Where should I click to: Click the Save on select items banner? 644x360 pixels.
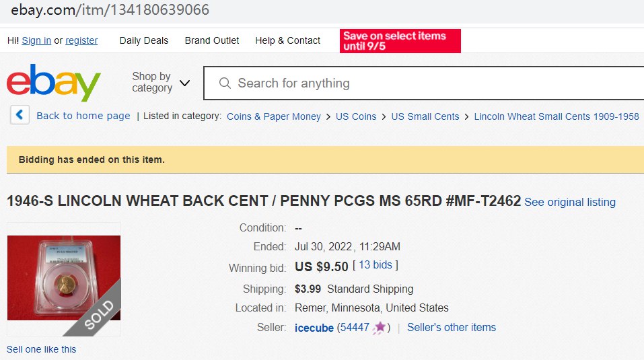tap(400, 40)
